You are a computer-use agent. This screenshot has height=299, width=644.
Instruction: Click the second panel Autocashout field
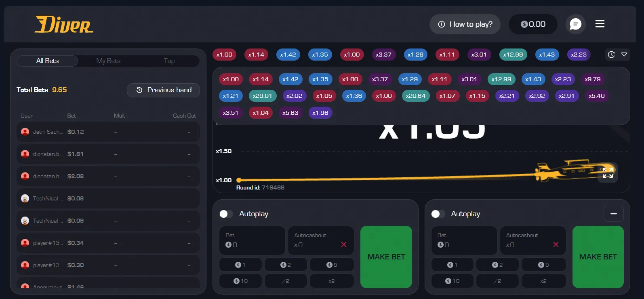(x=533, y=240)
